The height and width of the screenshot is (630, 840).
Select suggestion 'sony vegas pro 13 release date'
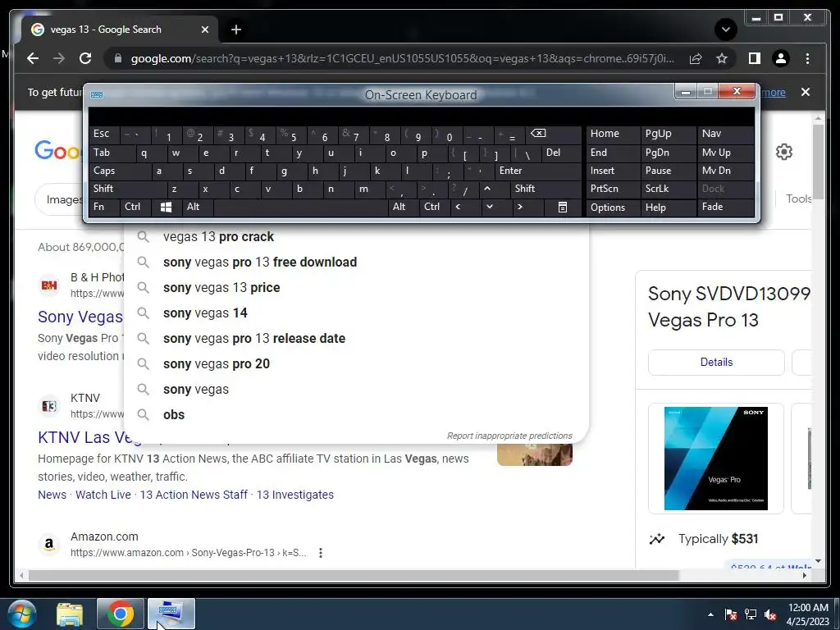[x=356, y=339]
